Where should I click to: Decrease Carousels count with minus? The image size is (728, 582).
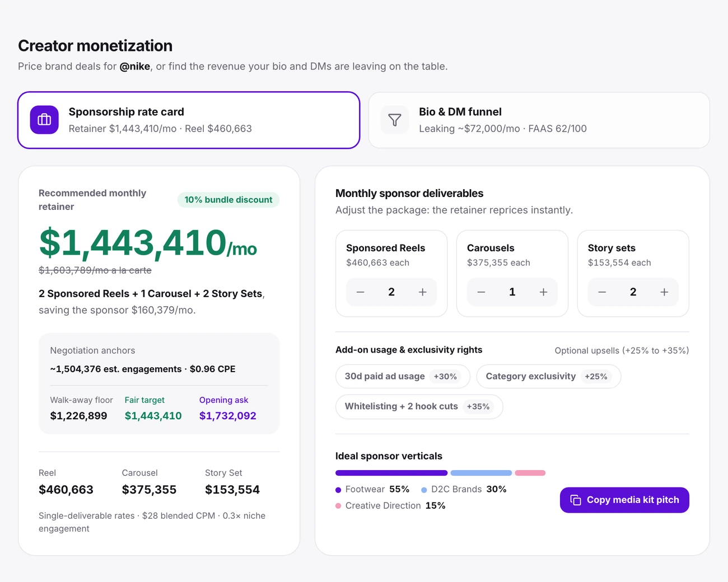tap(481, 292)
